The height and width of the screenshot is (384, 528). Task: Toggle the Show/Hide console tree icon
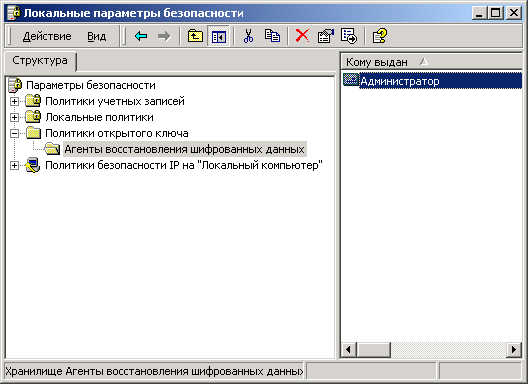click(219, 36)
